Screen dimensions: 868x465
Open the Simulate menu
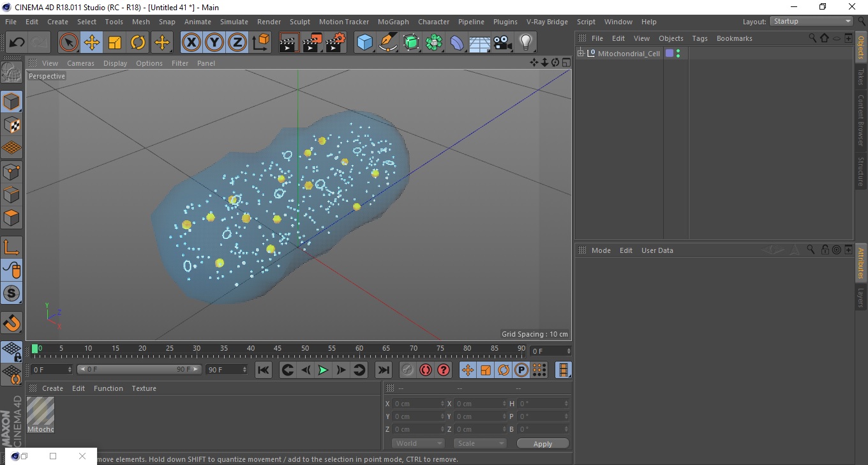(234, 22)
